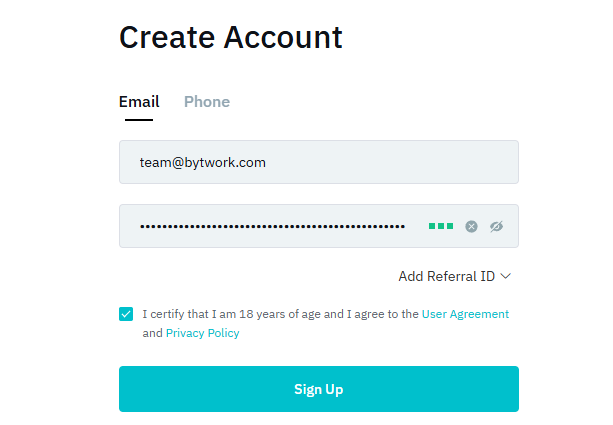Switch to the Phone tab
Screen dimensions: 613x425
[x=207, y=102]
